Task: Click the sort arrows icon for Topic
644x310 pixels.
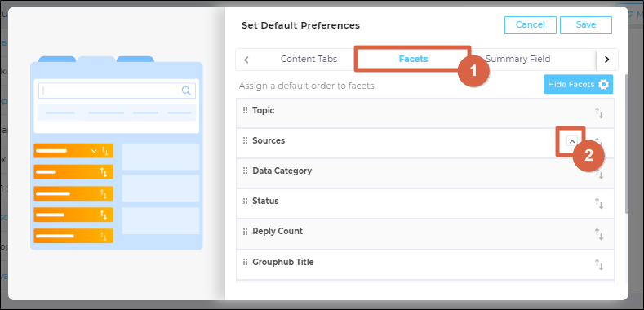Action: (x=599, y=113)
